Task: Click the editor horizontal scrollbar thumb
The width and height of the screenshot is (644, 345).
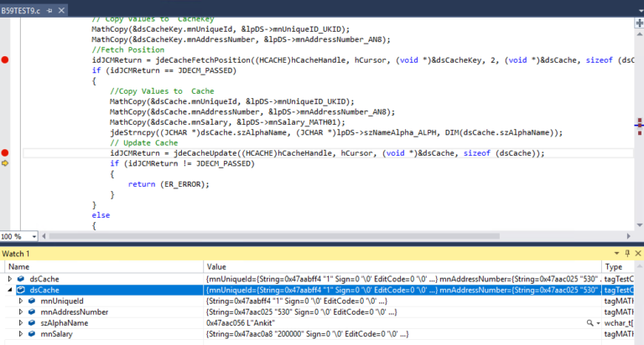Action: pos(274,236)
